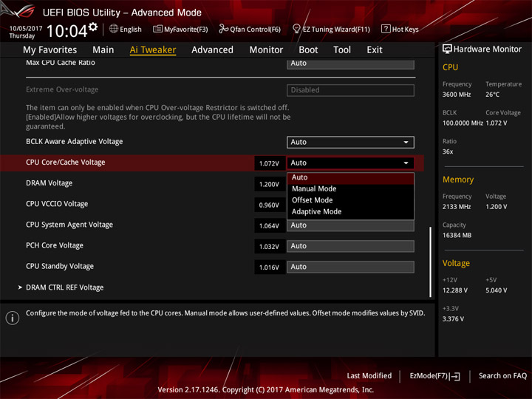
Task: Click the CPU Standby Voltage label
Action: (x=60, y=266)
